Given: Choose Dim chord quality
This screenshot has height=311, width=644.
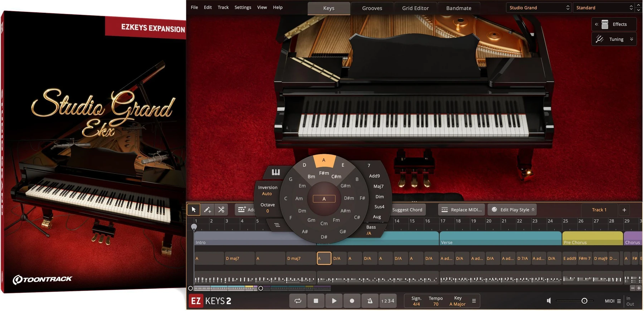Looking at the screenshot, I should [x=380, y=197].
